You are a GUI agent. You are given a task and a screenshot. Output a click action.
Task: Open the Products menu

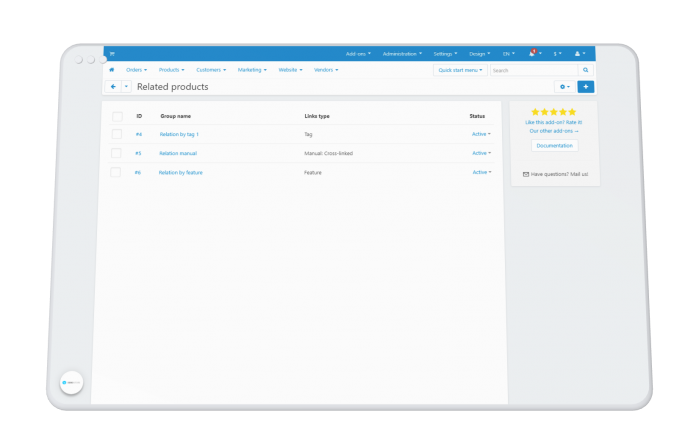[171, 70]
